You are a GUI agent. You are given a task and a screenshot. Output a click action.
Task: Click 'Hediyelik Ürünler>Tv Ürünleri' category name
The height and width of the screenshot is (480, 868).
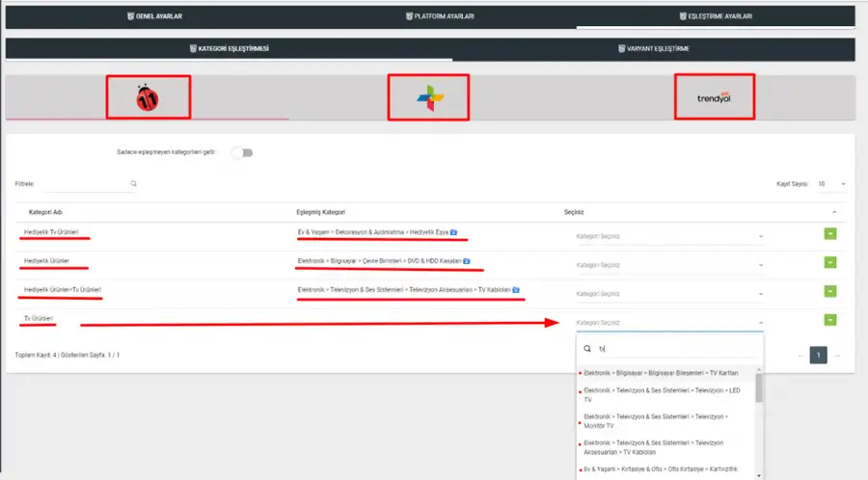coord(63,290)
